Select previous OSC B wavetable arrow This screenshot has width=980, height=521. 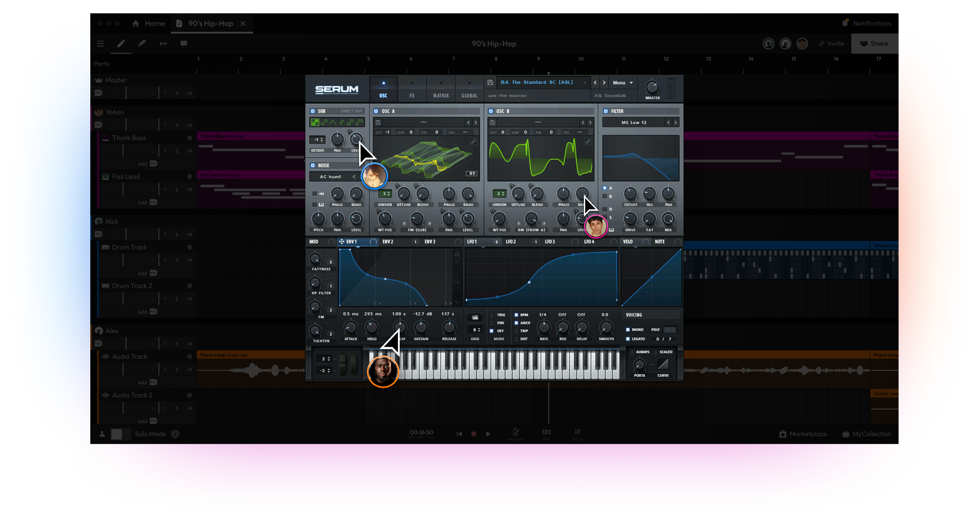click(x=583, y=122)
